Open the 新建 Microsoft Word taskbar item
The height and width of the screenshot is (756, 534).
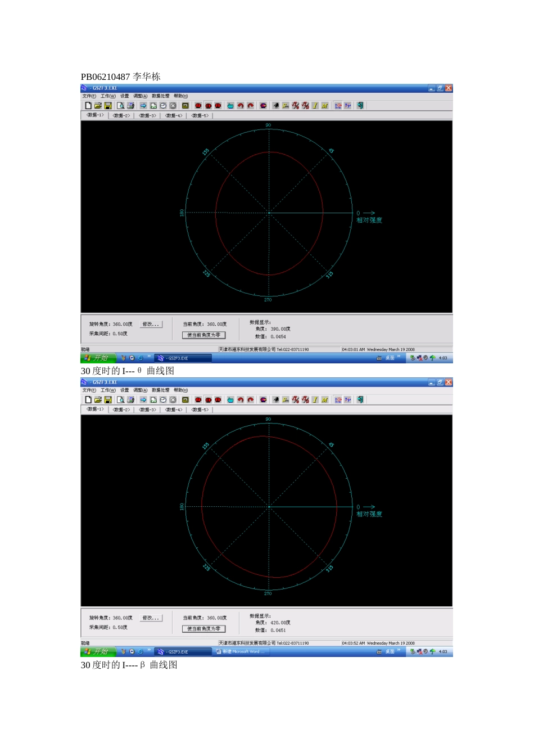coord(241,651)
